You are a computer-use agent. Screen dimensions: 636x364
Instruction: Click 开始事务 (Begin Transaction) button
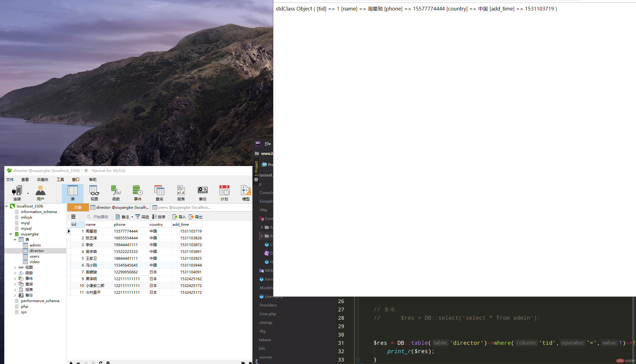(x=98, y=217)
